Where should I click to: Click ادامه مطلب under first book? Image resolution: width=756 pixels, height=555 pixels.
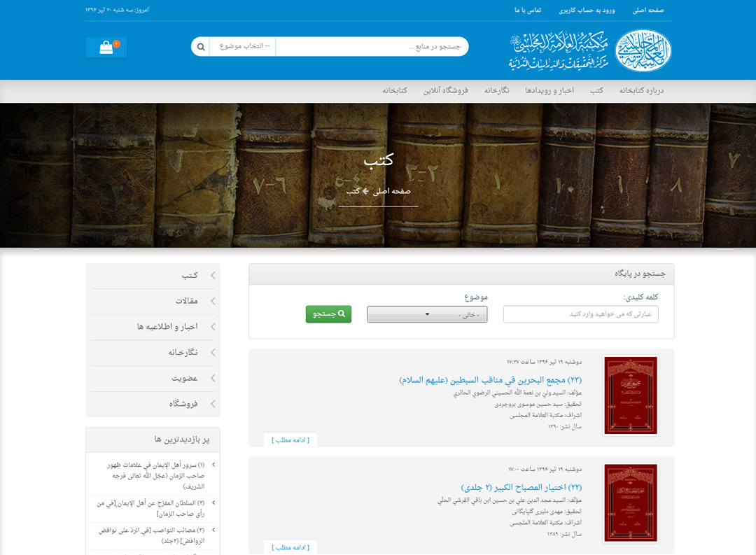pos(290,440)
